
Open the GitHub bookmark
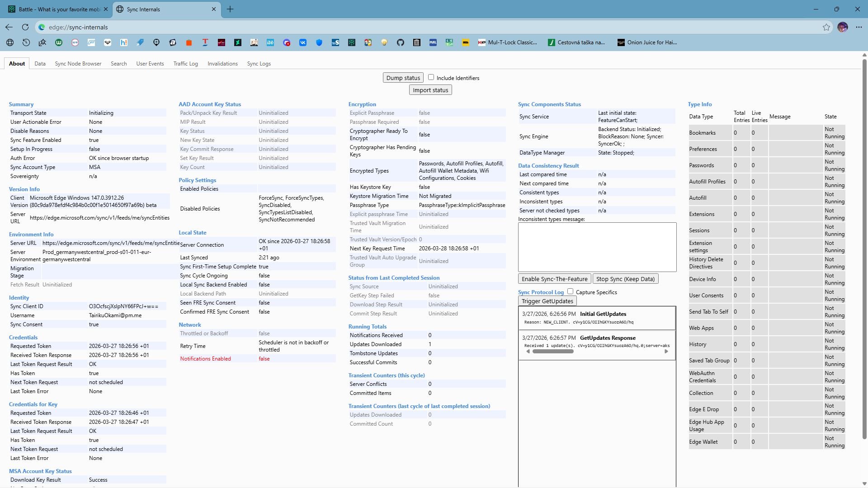pyautogui.click(x=401, y=42)
